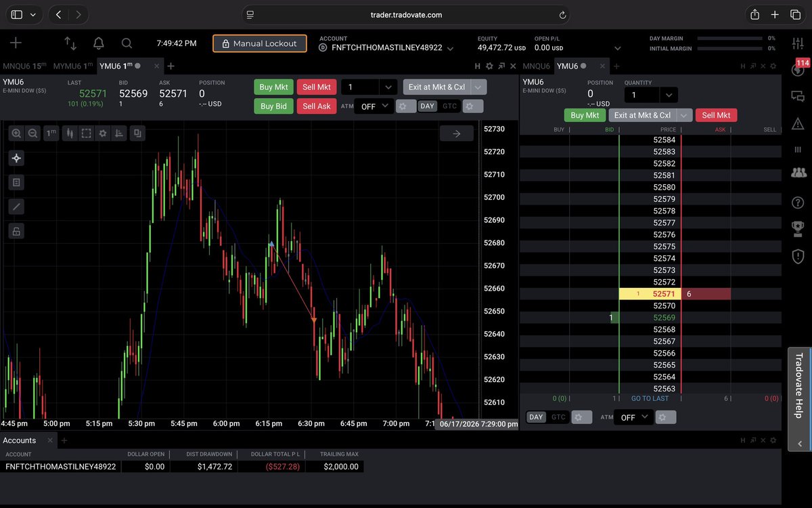This screenshot has width=812, height=508.
Task: Open the warning triangle sidebar icon
Action: tap(797, 123)
